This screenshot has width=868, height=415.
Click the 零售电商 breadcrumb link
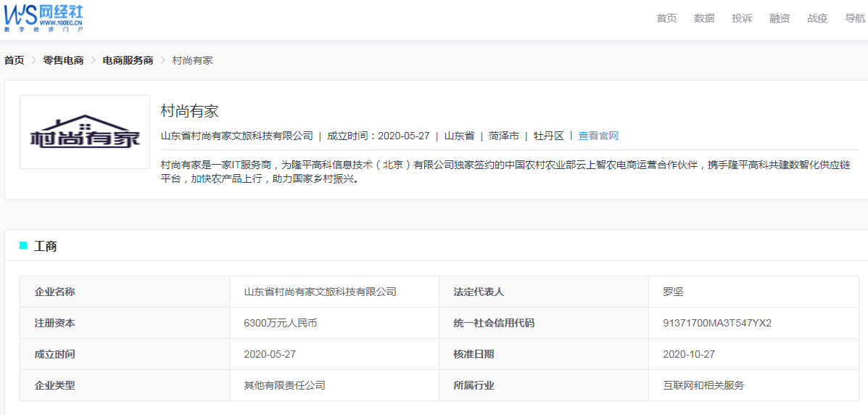pyautogui.click(x=63, y=60)
